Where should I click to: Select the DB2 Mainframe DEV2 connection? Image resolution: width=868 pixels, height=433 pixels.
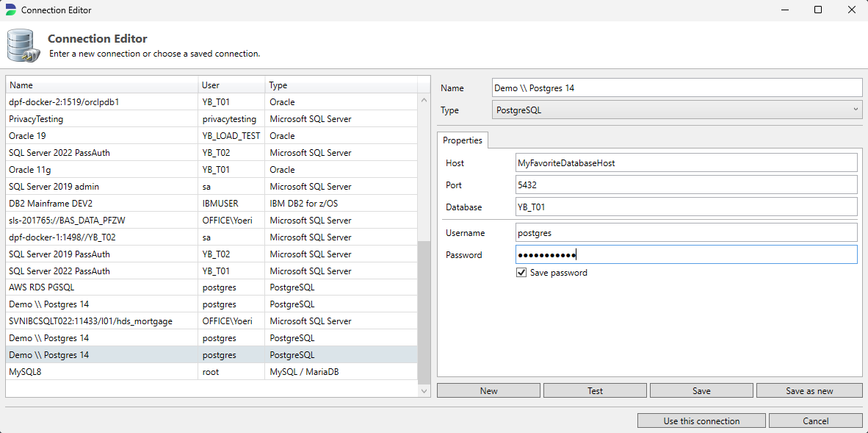coord(103,204)
